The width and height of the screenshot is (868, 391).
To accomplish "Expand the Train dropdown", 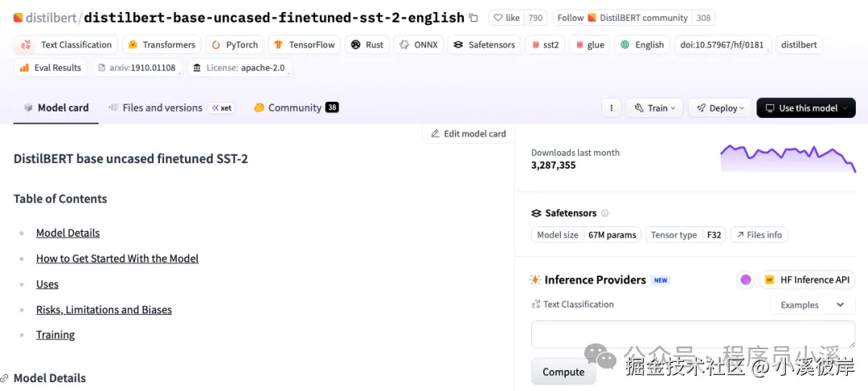I will (655, 108).
